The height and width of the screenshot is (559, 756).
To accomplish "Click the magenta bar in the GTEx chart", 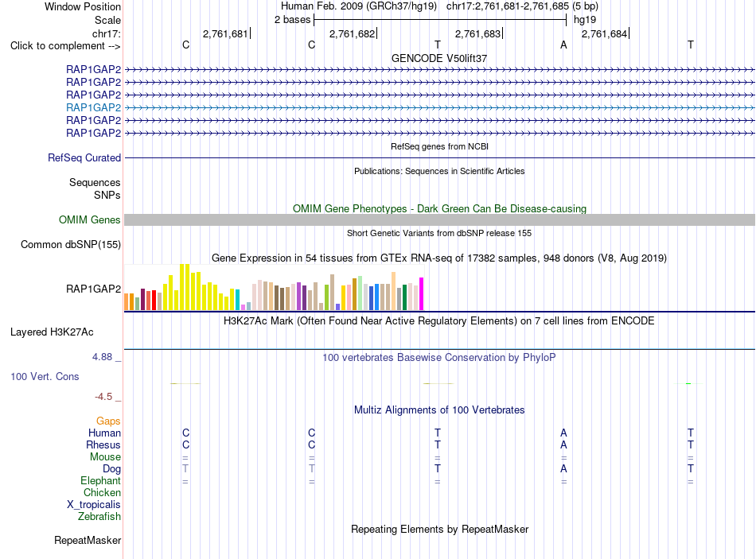I will [x=422, y=294].
